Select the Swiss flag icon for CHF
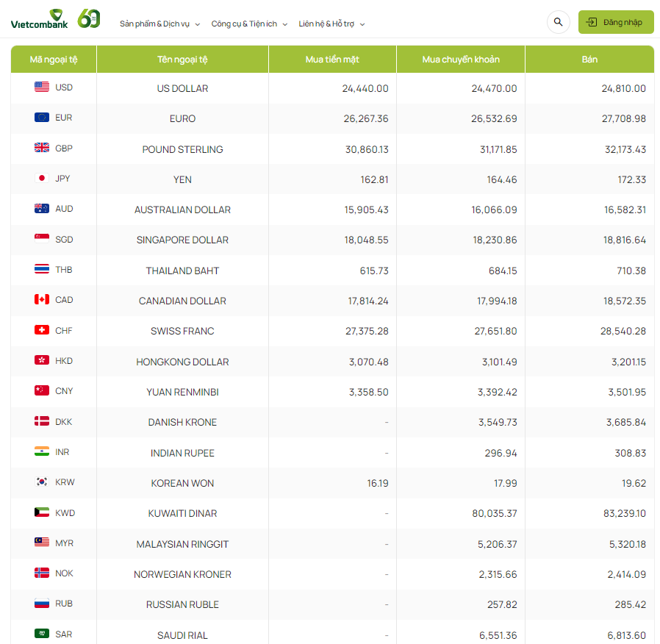This screenshot has height=644, width=660. click(x=42, y=330)
